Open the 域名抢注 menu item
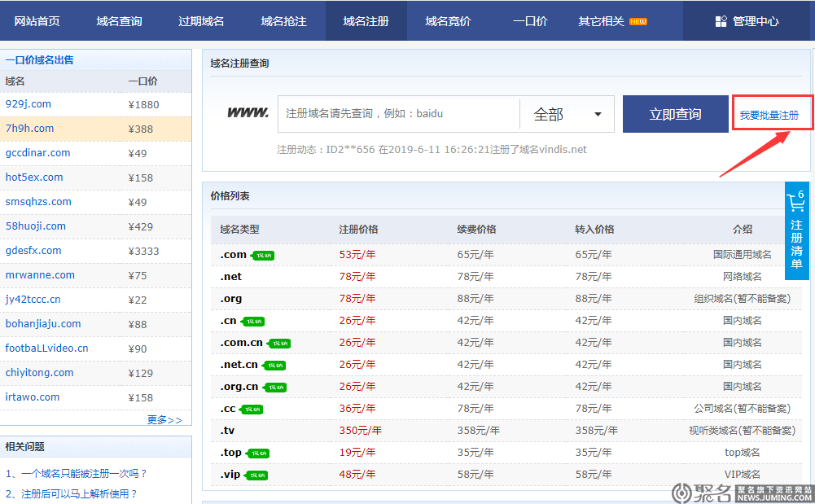 [x=284, y=21]
